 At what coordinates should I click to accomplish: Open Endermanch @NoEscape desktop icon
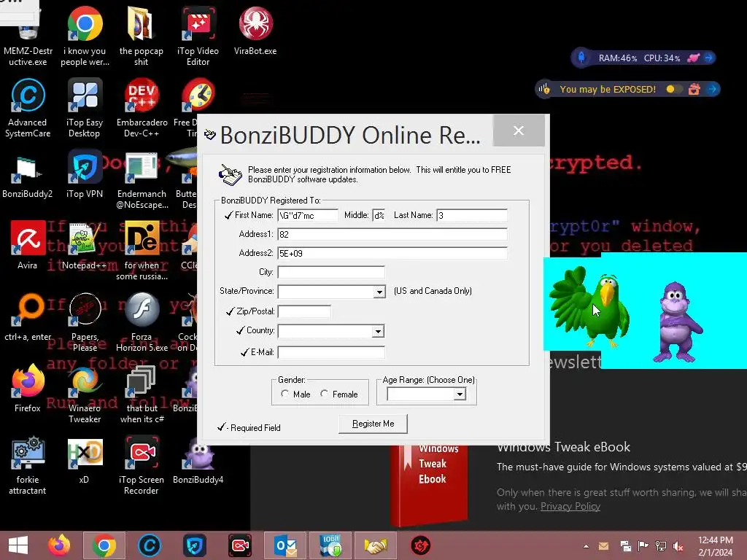[142, 179]
